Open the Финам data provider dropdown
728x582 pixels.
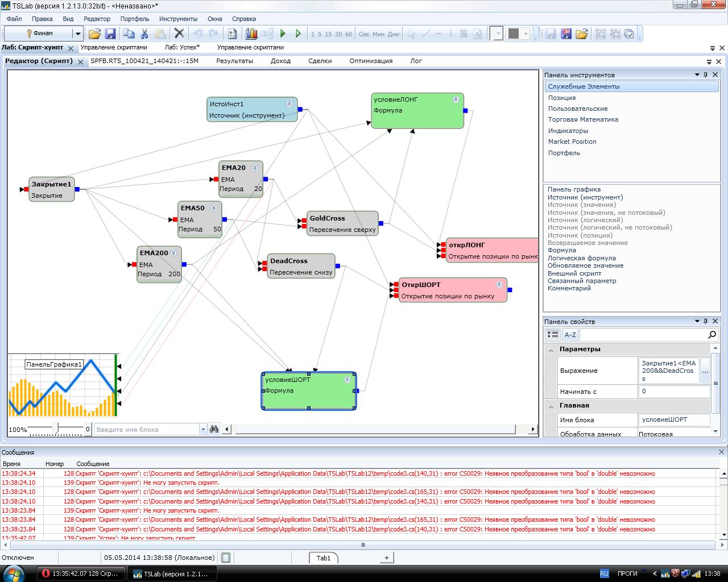click(78, 34)
